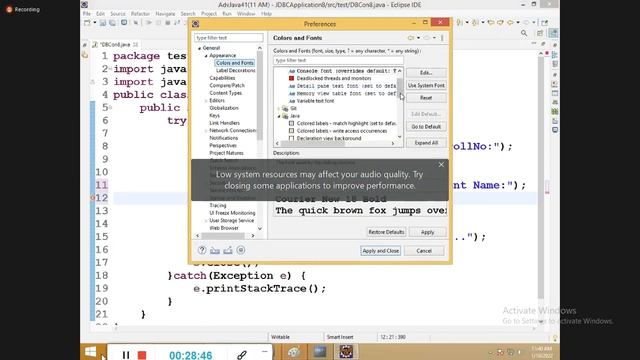The height and width of the screenshot is (360, 640).
Task: Click the red stop recording button
Action: (142, 355)
